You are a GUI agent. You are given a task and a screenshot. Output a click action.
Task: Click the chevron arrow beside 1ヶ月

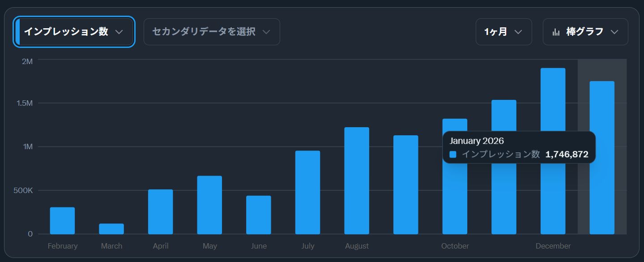(x=518, y=32)
